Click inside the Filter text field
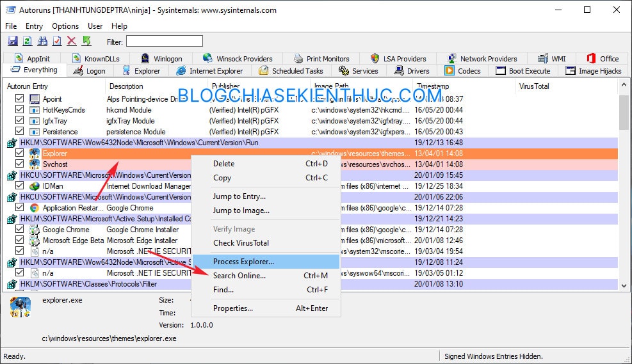This screenshot has width=632, height=364. click(x=165, y=42)
